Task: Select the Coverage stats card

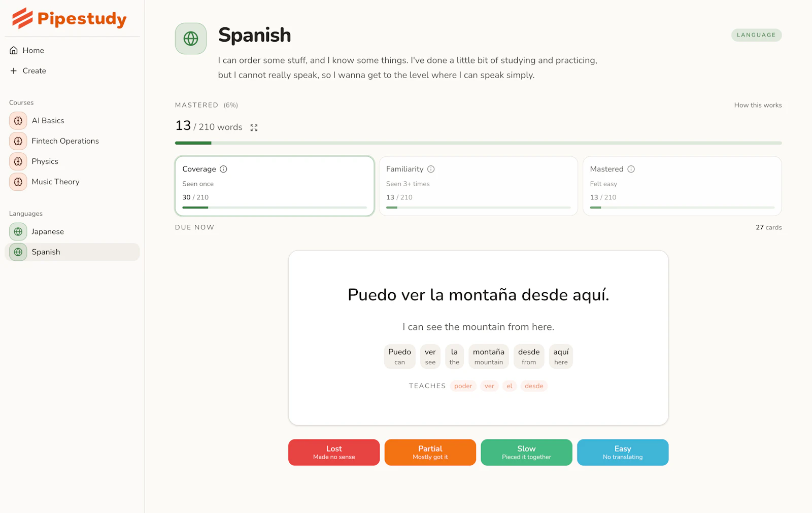Action: pyautogui.click(x=275, y=186)
